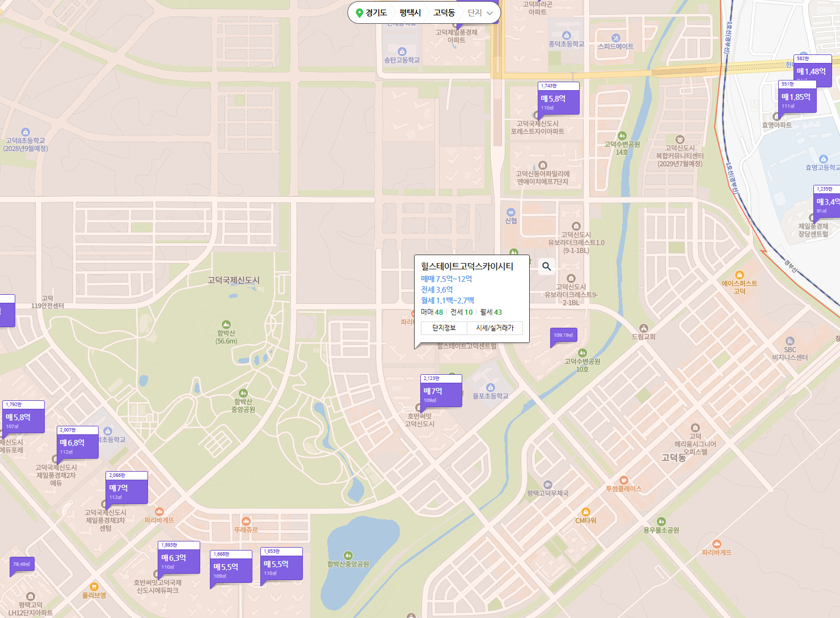Open the 단지 dropdown in the location bar
Screen dimensions: 840x618
click(480, 13)
